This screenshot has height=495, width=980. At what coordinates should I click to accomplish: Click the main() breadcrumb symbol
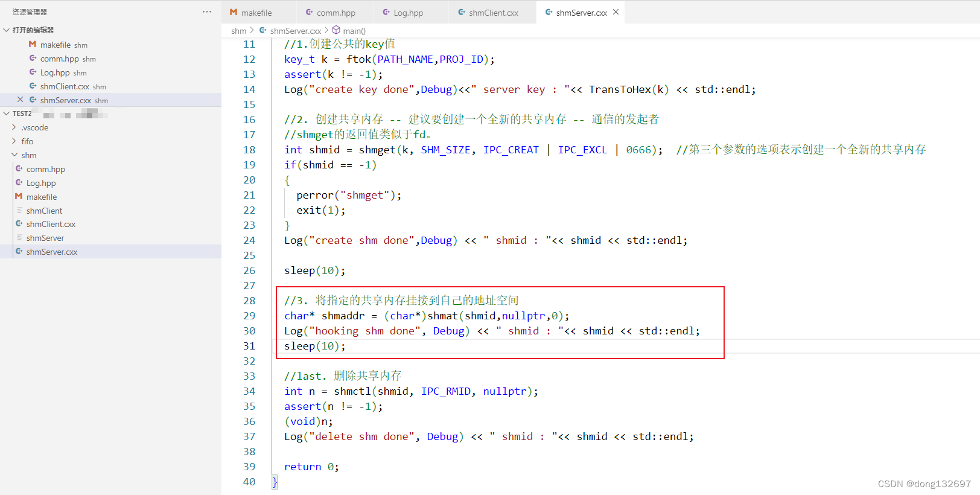point(354,31)
